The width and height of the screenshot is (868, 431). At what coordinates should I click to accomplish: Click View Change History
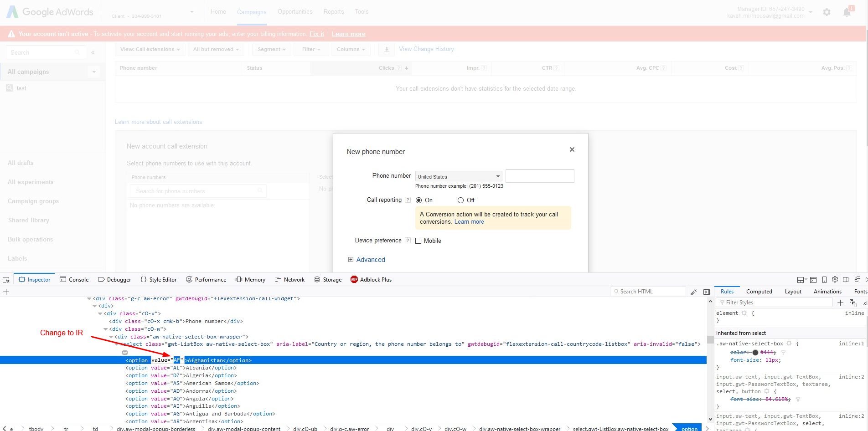(426, 49)
